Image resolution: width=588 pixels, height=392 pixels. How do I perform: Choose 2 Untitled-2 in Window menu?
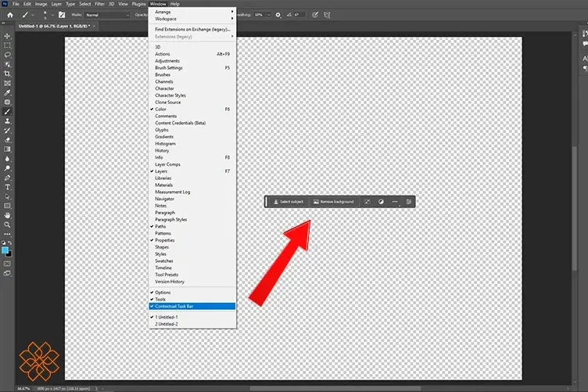pyautogui.click(x=192, y=324)
